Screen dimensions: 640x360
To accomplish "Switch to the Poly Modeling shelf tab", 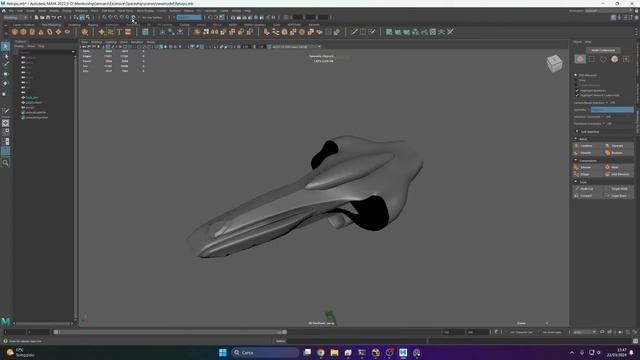I will (x=51, y=25).
